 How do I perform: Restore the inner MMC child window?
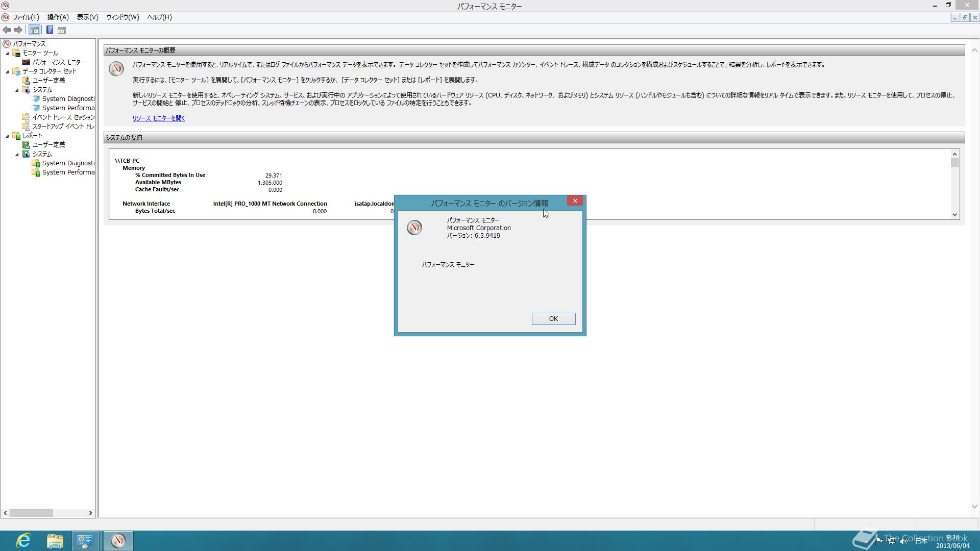pyautogui.click(x=965, y=17)
